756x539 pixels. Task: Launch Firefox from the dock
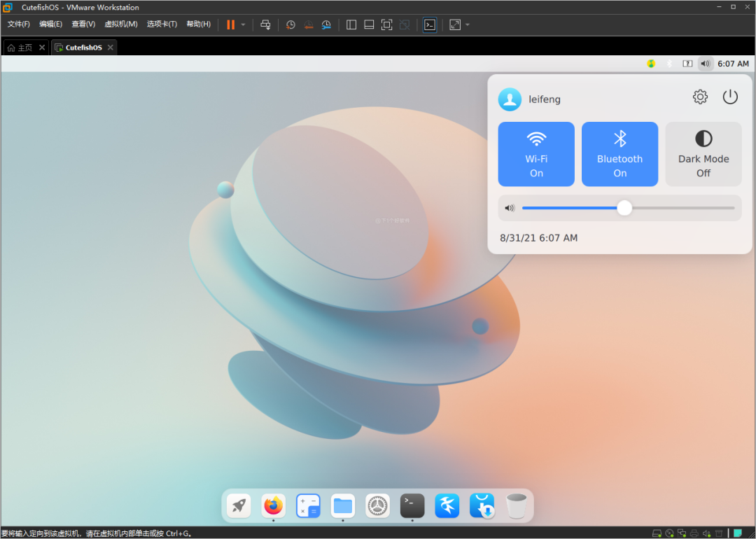point(273,505)
